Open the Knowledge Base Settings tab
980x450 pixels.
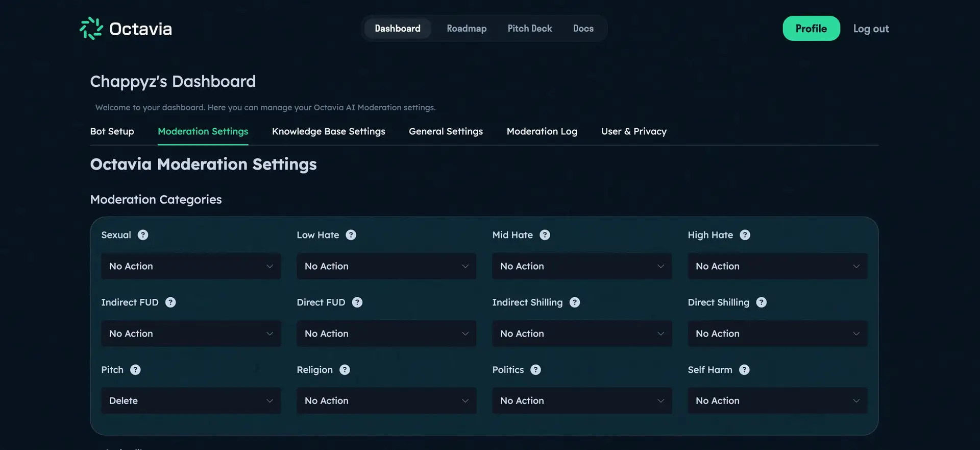pyautogui.click(x=328, y=131)
